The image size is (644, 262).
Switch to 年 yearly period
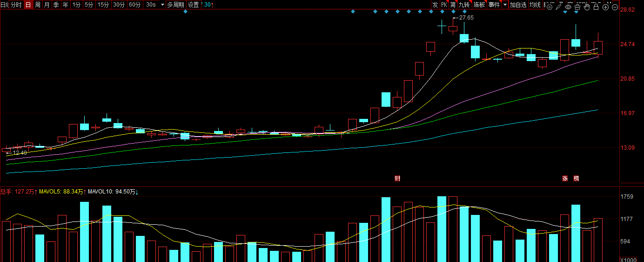[x=65, y=5]
